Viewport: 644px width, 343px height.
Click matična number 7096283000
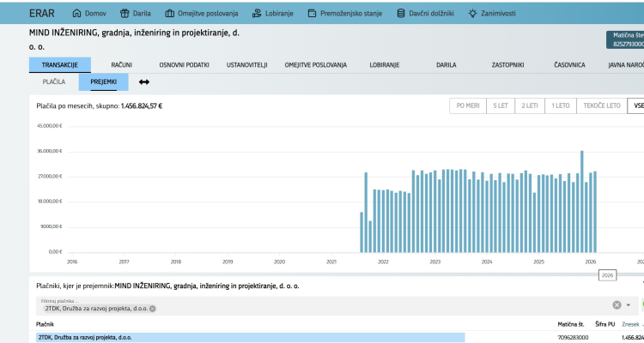tap(573, 337)
